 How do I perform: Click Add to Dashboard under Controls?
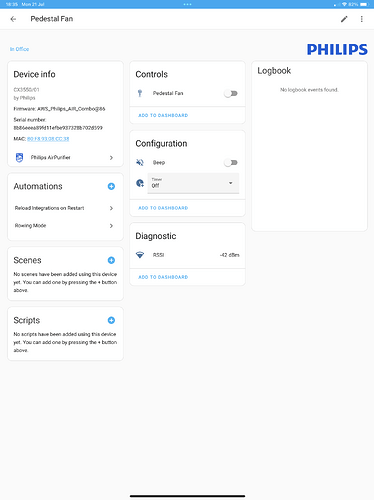163,115
